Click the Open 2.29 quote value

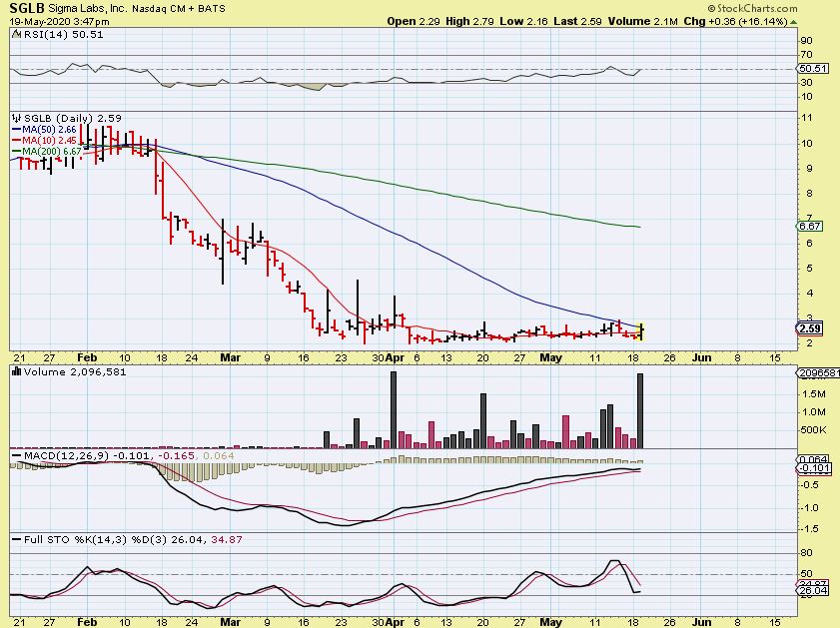coord(414,21)
